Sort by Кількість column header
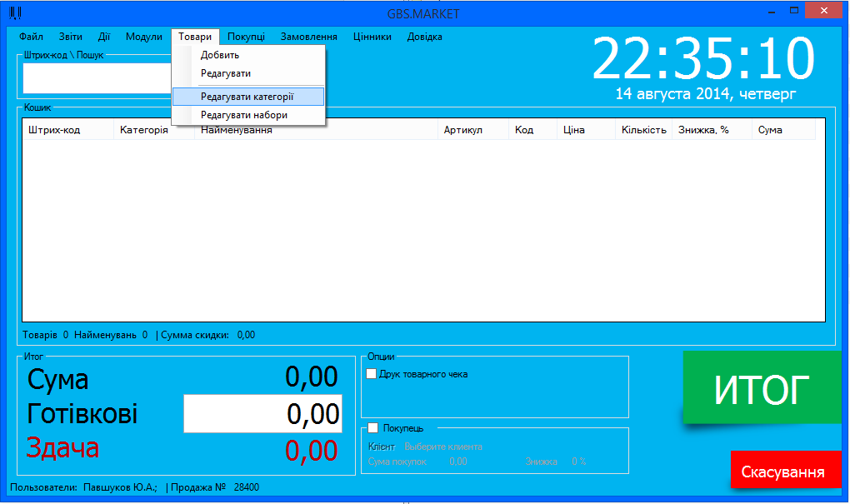The width and height of the screenshot is (850, 504). [643, 130]
